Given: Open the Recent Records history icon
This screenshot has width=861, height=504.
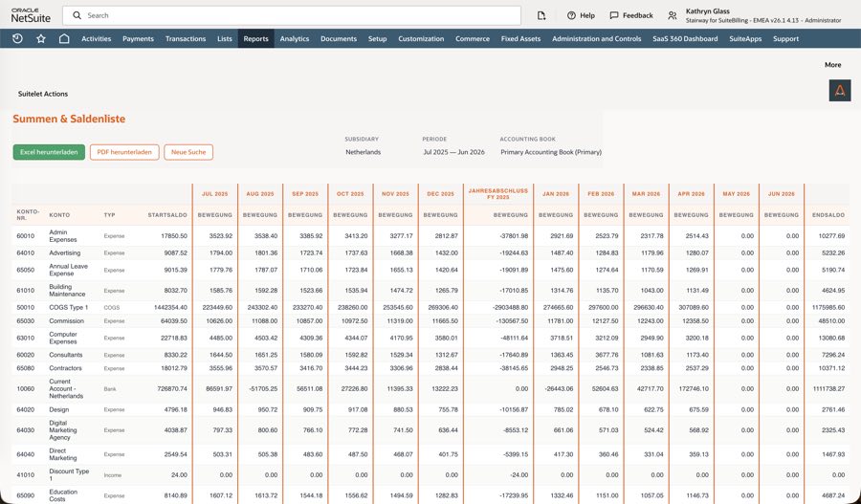Looking at the screenshot, I should pyautogui.click(x=17, y=38).
